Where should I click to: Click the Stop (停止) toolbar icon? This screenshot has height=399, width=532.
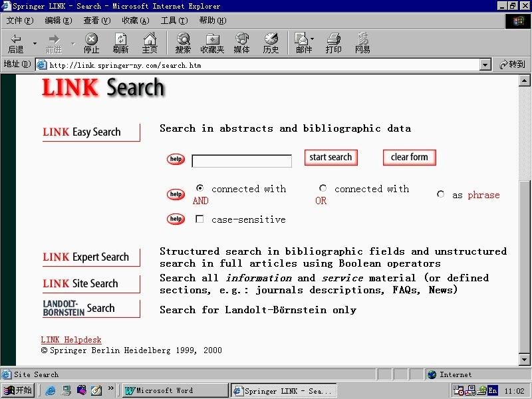pos(91,43)
